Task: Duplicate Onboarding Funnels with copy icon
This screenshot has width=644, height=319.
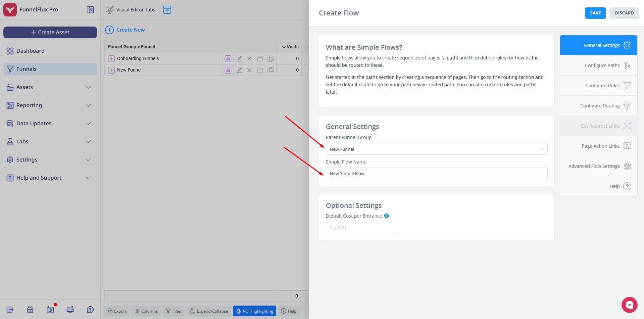Action: point(271,59)
